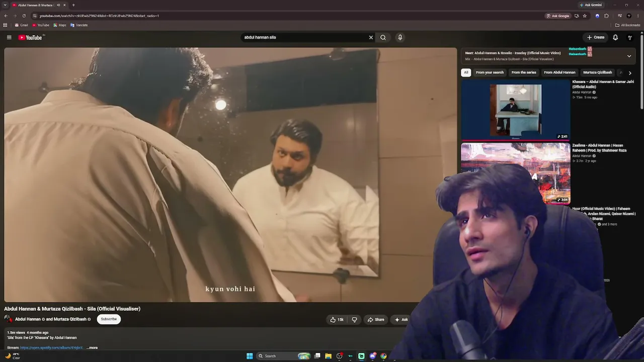Open site information icon in address bar
The image size is (644, 362).
point(35,16)
